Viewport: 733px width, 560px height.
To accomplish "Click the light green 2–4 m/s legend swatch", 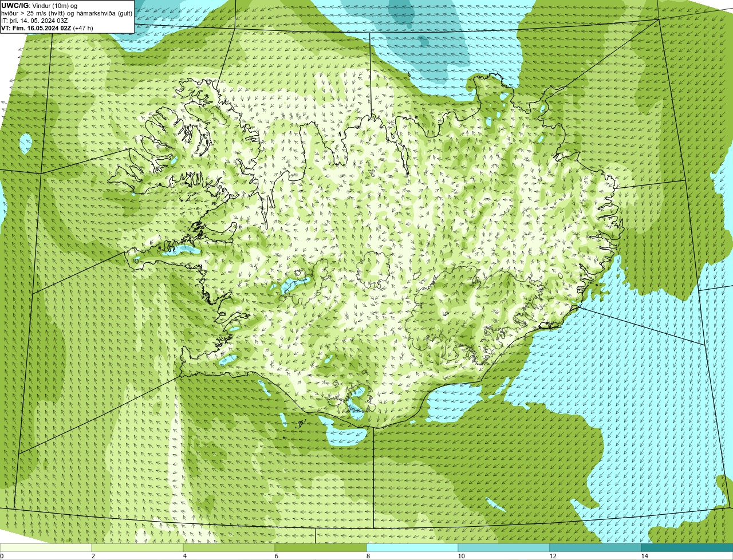I will coord(137,547).
